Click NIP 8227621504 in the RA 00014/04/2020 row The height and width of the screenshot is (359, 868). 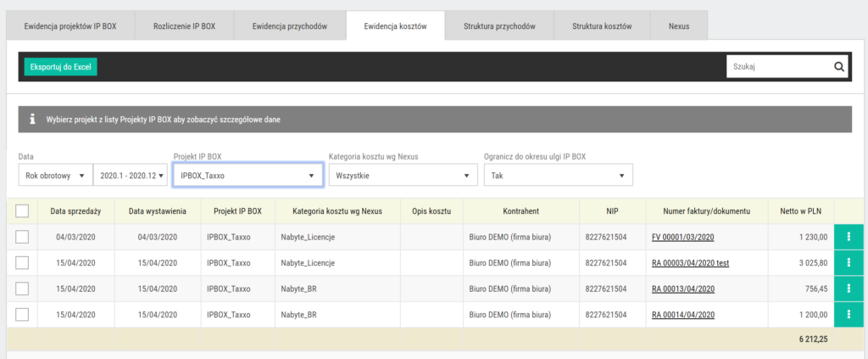click(x=605, y=315)
